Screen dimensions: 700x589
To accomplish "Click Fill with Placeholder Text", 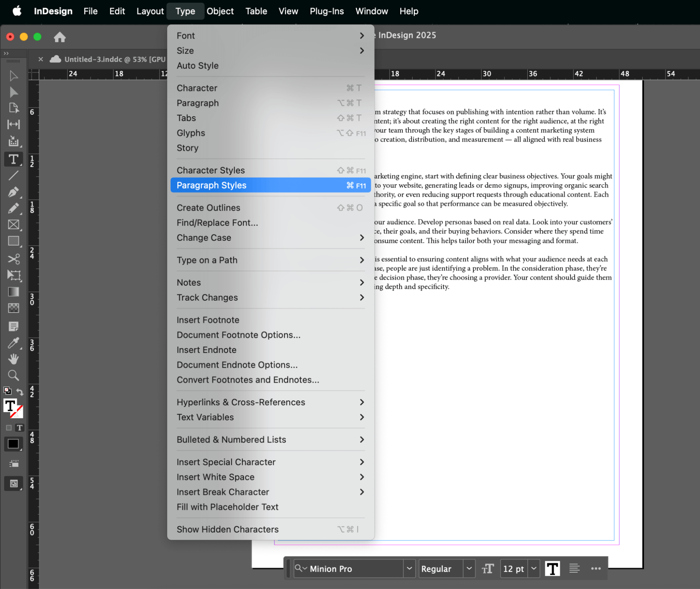I will pos(227,507).
